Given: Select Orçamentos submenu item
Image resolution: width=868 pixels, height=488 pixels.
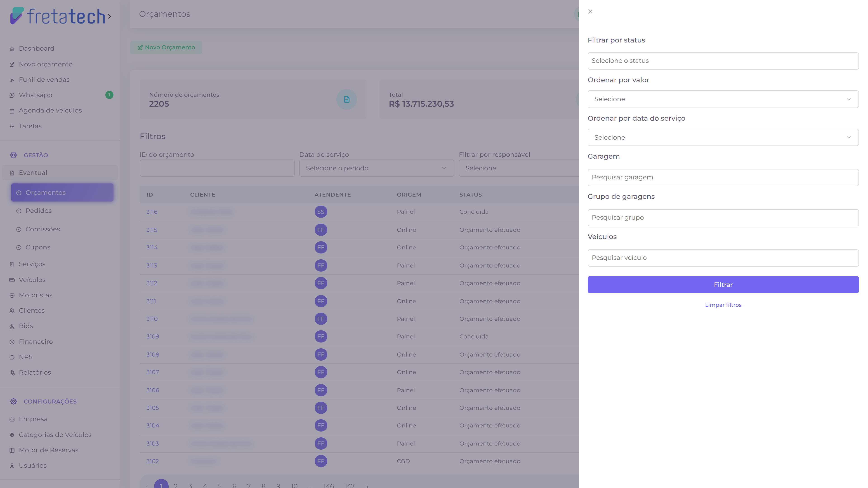Looking at the screenshot, I should click(x=62, y=193).
